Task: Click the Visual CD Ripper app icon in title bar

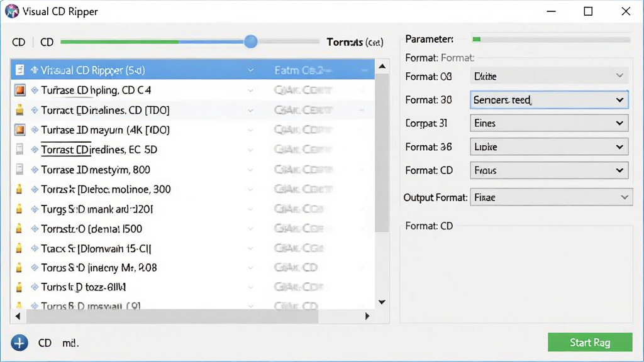Action: click(12, 11)
